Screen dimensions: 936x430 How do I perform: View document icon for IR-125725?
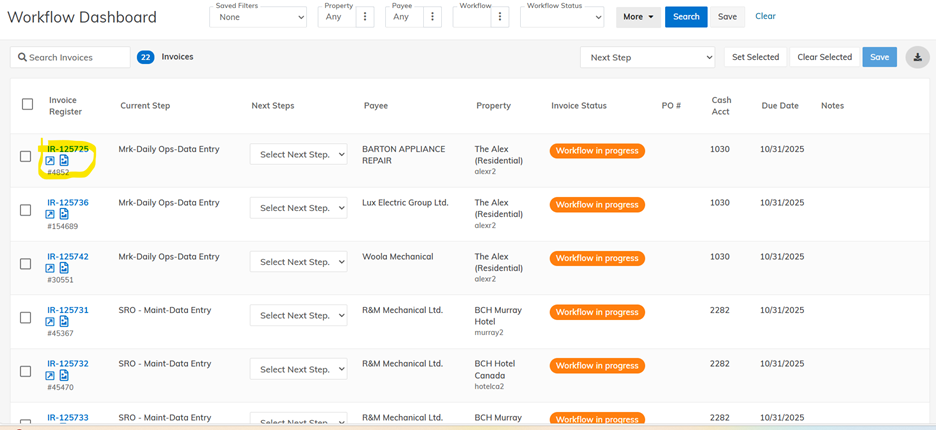pos(64,160)
